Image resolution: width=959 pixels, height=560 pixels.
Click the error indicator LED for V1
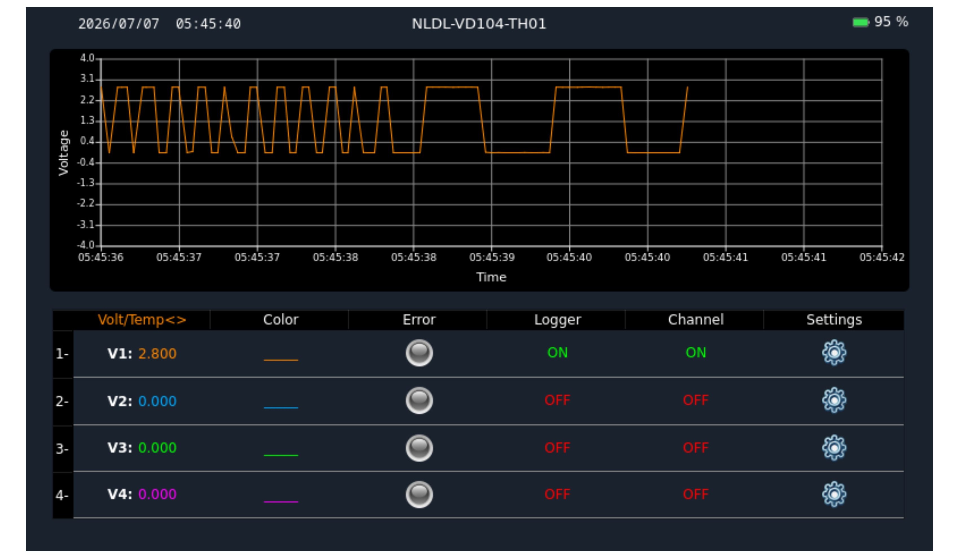419,353
